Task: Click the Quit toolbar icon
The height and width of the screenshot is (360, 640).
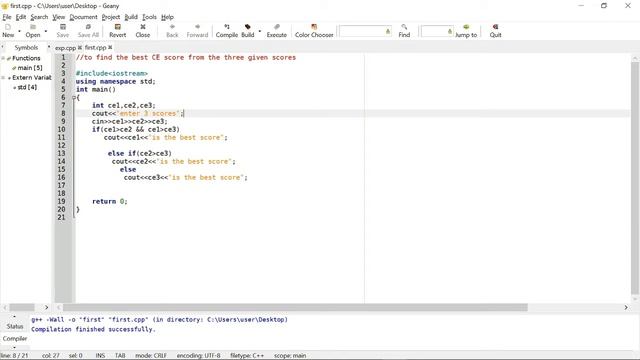Action: coord(496,31)
